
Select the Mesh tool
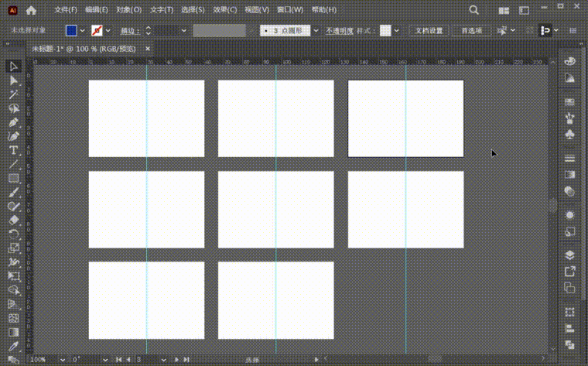point(13,318)
